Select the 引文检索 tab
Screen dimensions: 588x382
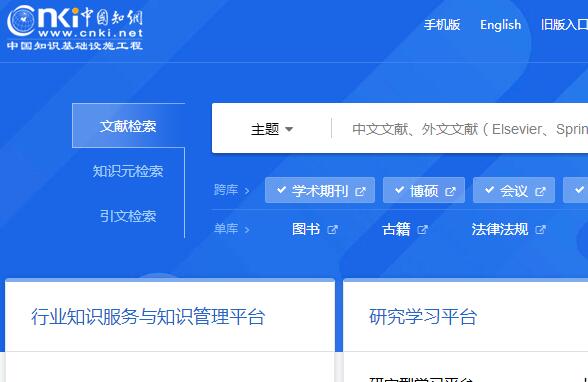coord(128,216)
